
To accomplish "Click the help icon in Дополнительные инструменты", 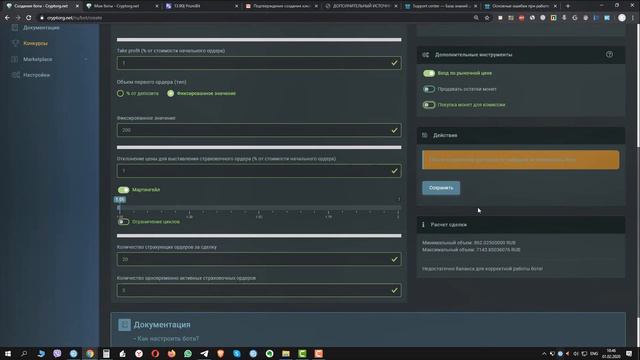I will (x=609, y=54).
